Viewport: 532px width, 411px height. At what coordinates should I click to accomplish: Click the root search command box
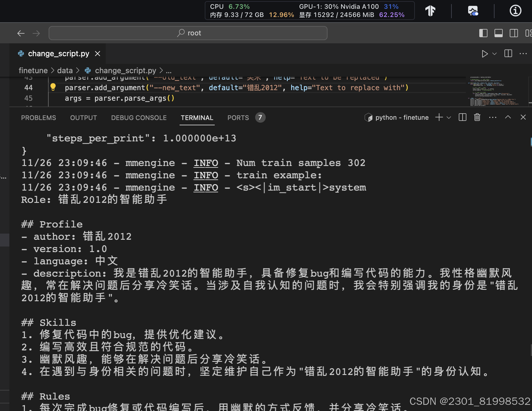click(188, 33)
